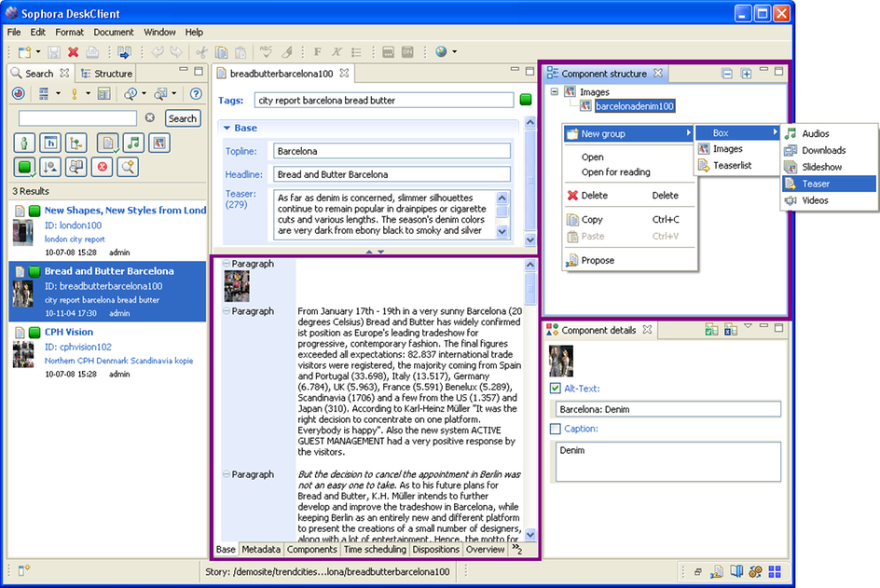Click the tree structure filter button

(76, 144)
